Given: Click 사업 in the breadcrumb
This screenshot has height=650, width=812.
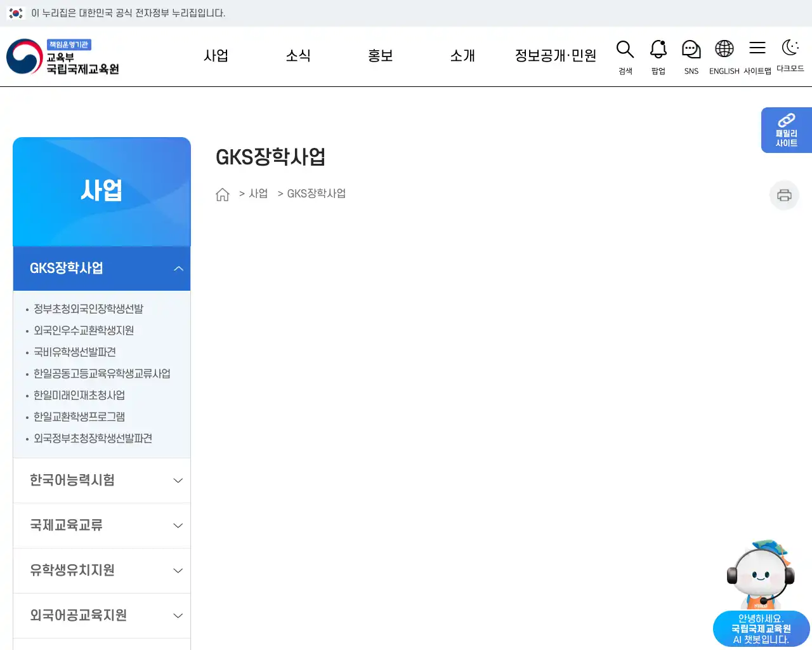Looking at the screenshot, I should tap(258, 194).
